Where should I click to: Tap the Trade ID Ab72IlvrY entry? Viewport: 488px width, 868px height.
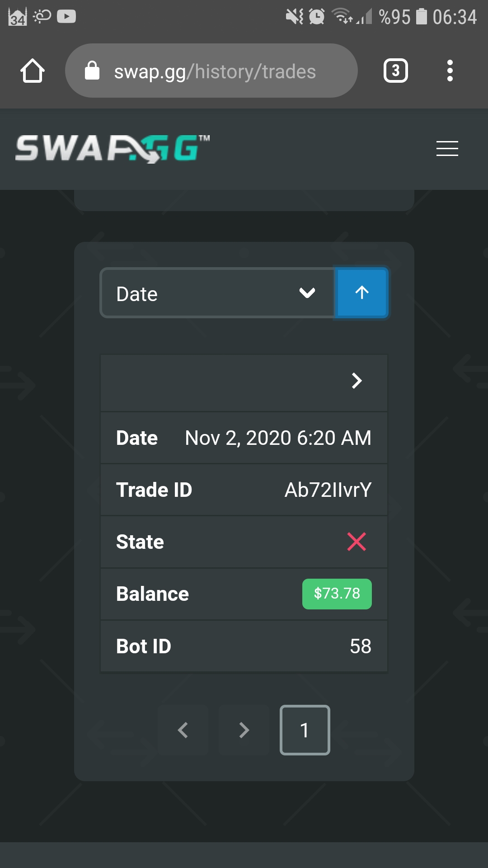pos(328,489)
